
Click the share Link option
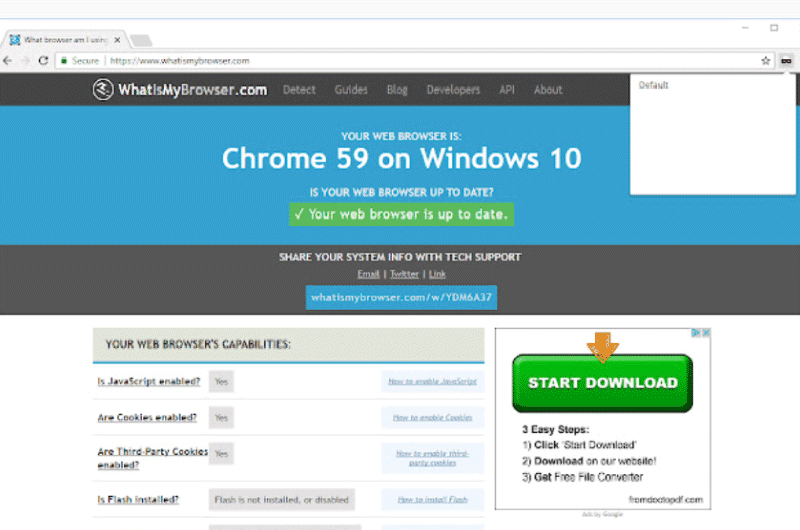(x=437, y=274)
